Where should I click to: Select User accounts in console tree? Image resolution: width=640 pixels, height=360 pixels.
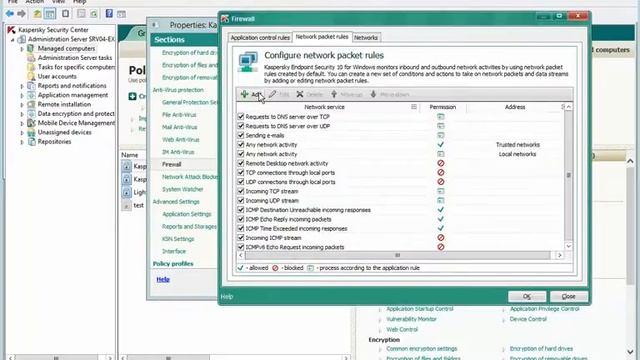coord(57,76)
